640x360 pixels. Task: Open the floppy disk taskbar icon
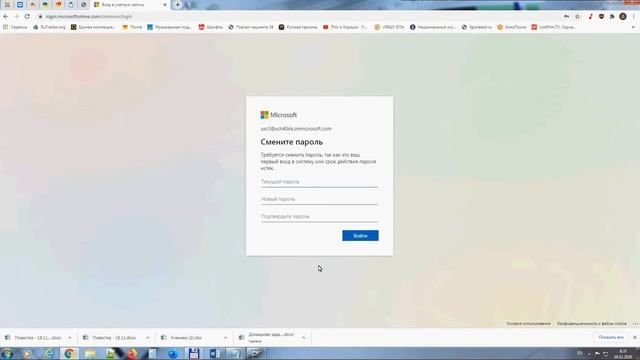point(194,353)
